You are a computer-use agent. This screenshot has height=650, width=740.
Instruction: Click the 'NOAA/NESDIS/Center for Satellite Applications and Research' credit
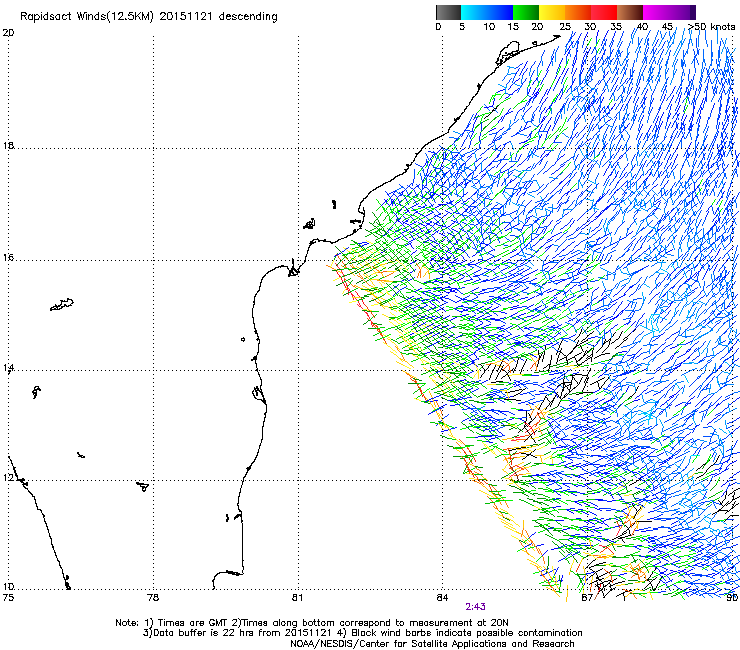coord(432,644)
